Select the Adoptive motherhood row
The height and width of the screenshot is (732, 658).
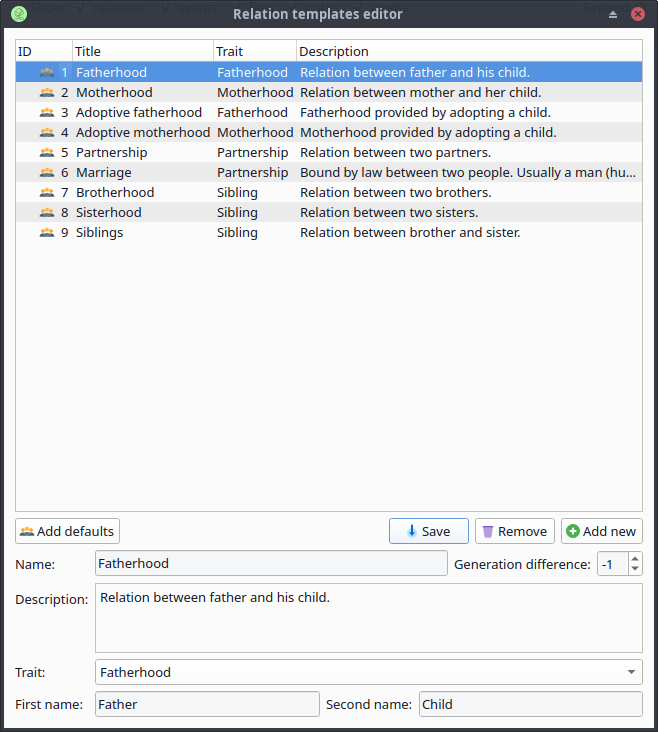[143, 133]
